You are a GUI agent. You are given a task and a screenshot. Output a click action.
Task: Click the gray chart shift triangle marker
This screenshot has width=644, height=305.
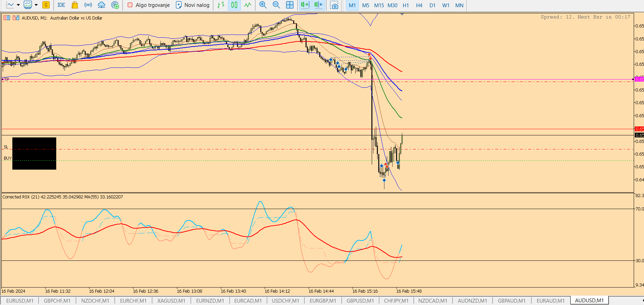point(402,14)
